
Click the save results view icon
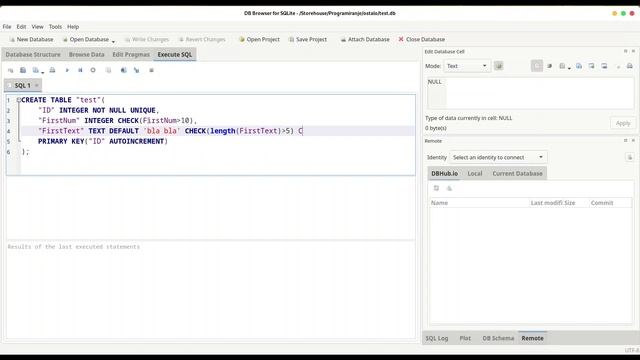coord(108,70)
